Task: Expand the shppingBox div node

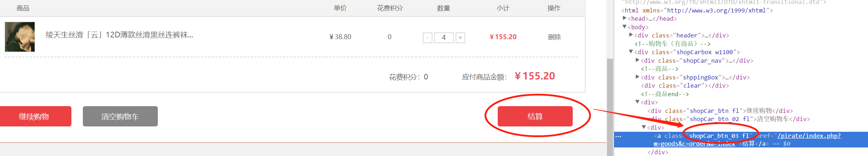Action: (637, 77)
